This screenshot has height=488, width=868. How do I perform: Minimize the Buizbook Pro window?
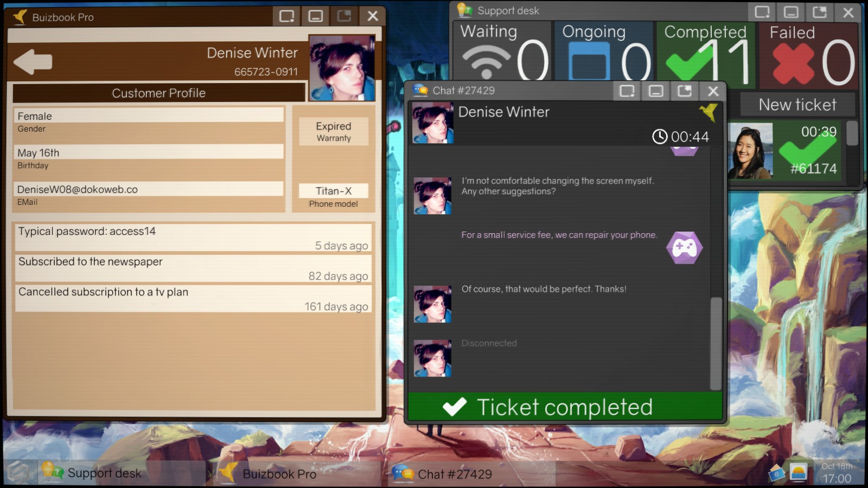pos(315,16)
